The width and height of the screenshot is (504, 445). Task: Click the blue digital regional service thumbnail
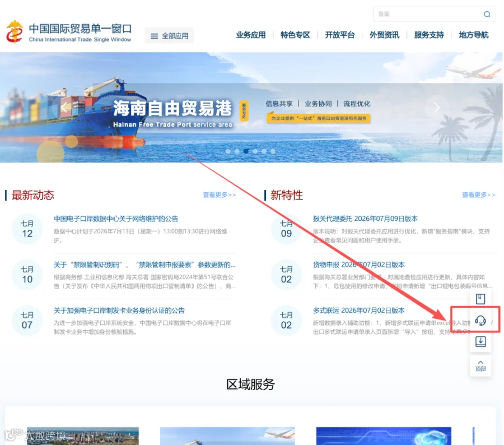(x=384, y=436)
